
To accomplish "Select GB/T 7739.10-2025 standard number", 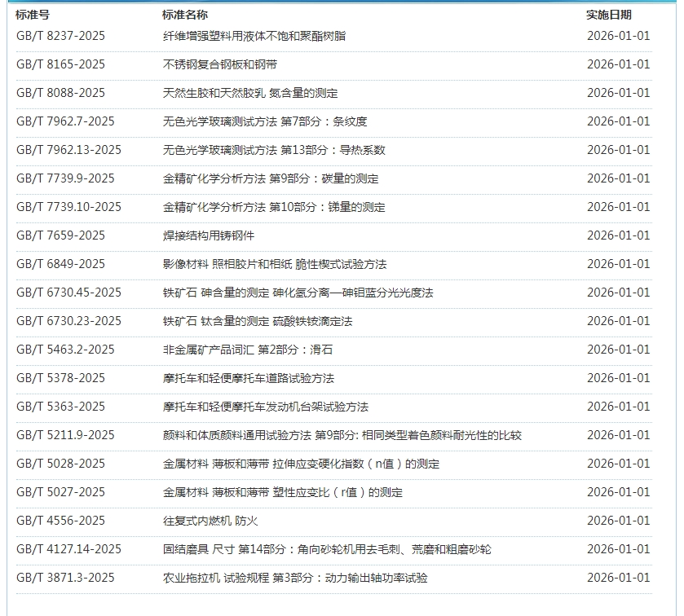I will click(x=68, y=207).
